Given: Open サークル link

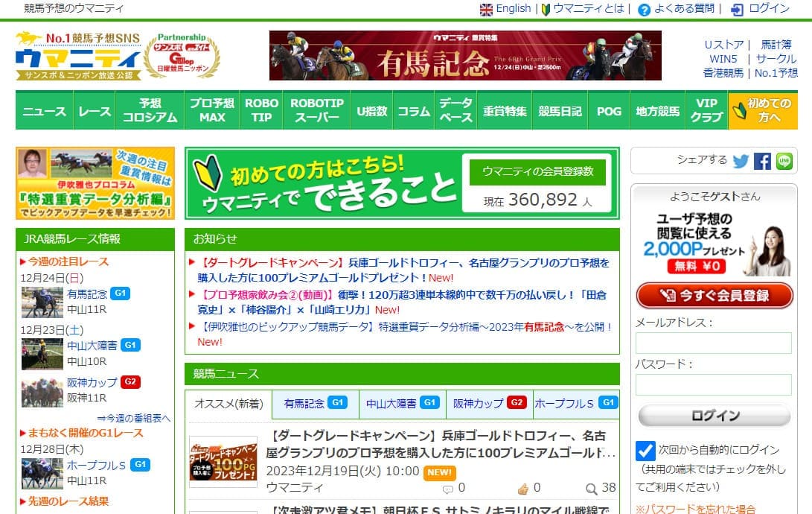Looking at the screenshot, I should click(776, 59).
